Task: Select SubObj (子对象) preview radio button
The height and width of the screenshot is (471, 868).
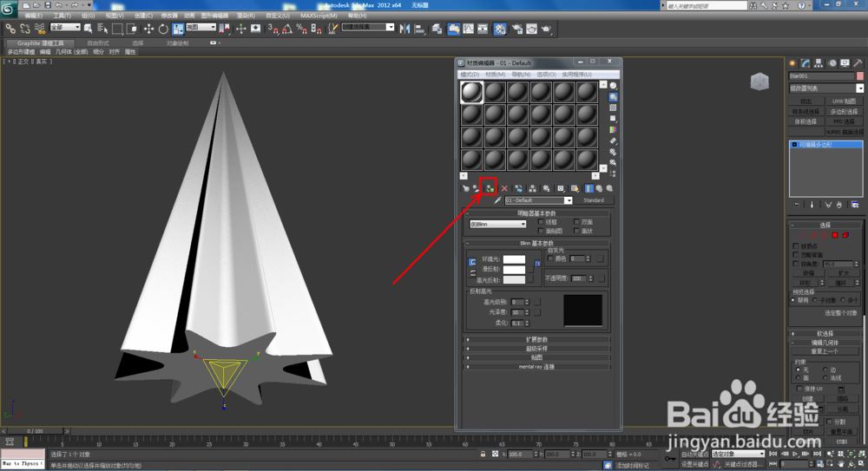Action: 815,300
